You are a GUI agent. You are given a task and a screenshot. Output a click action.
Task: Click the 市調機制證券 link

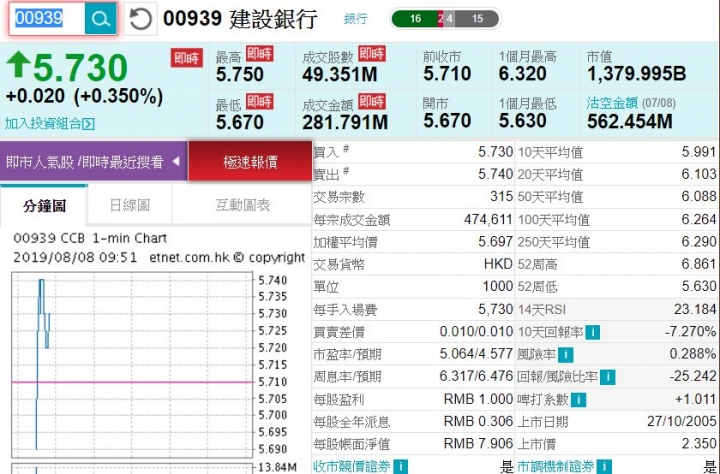[x=555, y=467]
